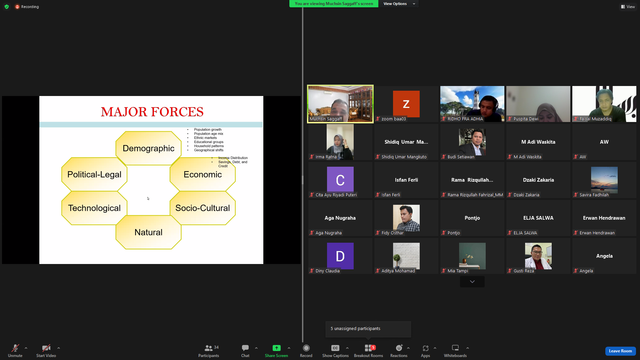Click the Start Video camera icon
Screen dimensions: 640x360
pyautogui.click(x=46, y=348)
